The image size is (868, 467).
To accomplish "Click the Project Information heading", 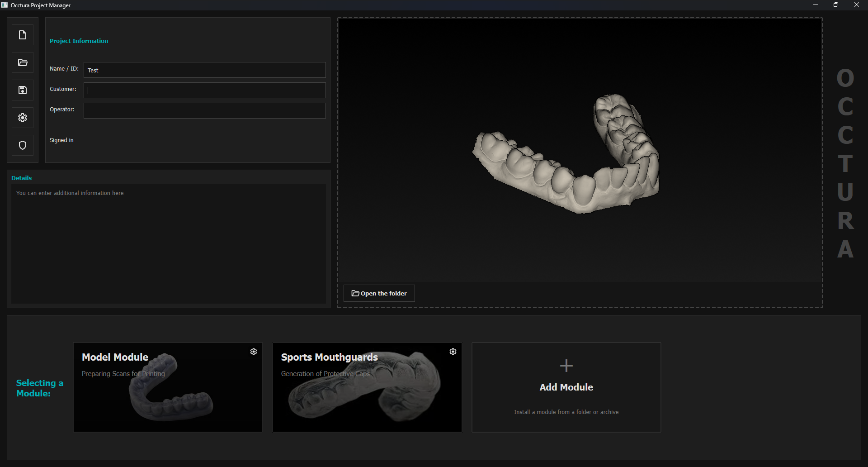I will (x=79, y=41).
